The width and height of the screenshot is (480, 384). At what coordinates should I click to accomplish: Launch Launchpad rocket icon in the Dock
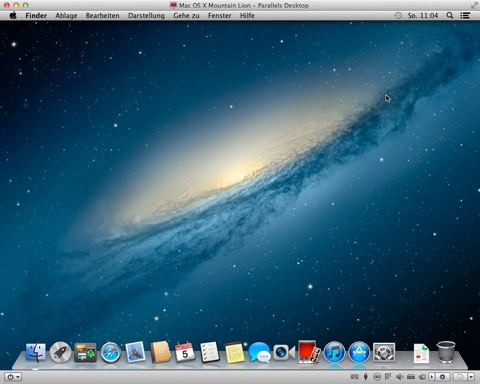[60, 353]
